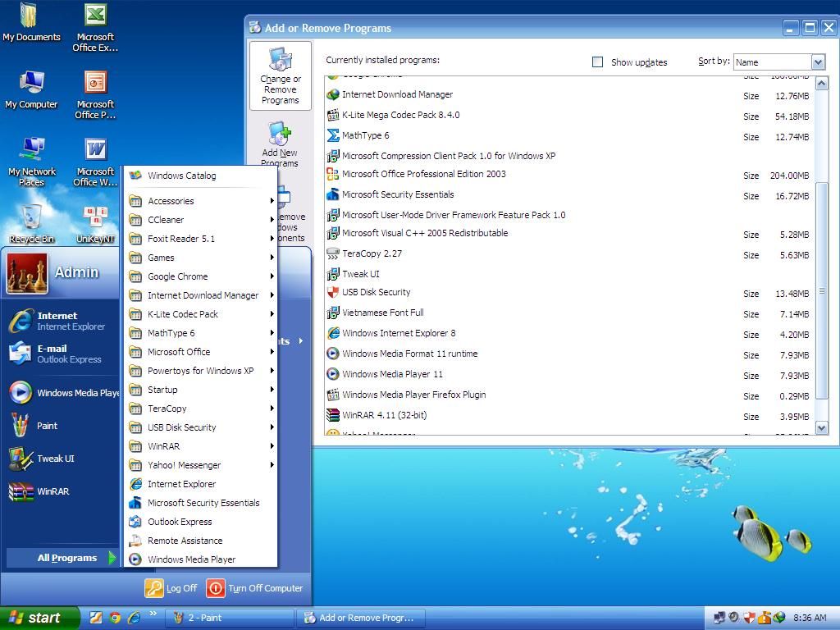
Task: Click Internet Explorer icon in Quick Launch bar
Action: pos(134,618)
